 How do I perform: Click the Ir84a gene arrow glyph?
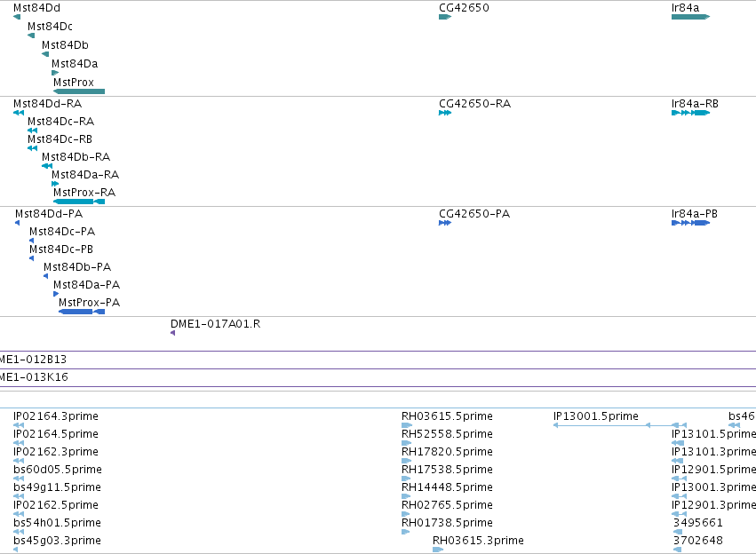coord(690,17)
